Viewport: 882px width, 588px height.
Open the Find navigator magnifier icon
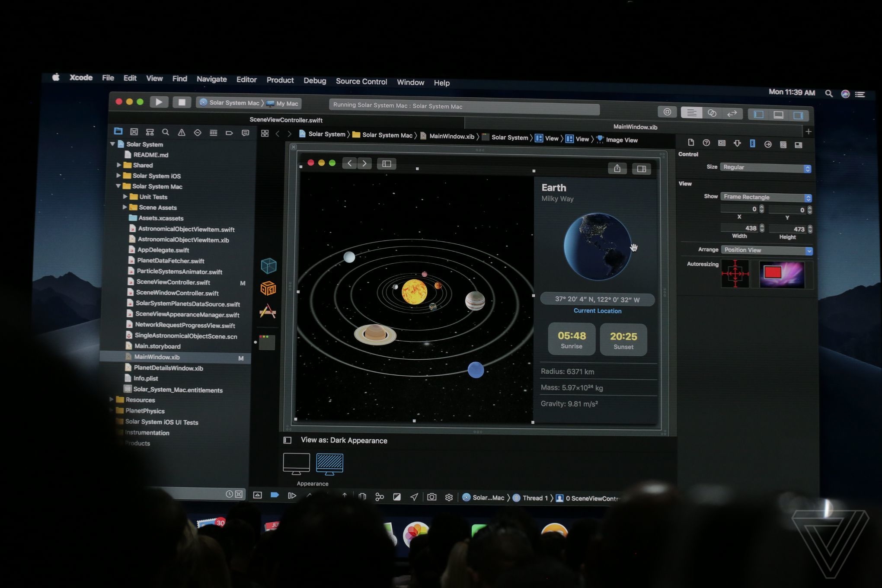(x=166, y=132)
